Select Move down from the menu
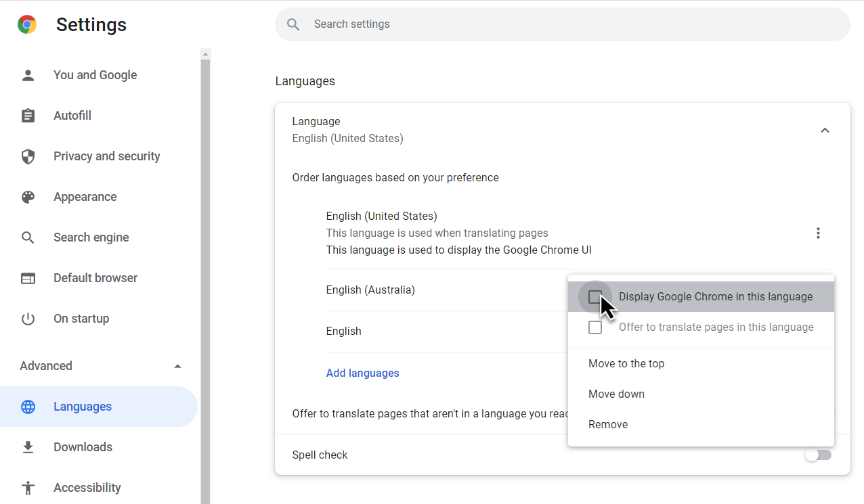 pos(701,394)
